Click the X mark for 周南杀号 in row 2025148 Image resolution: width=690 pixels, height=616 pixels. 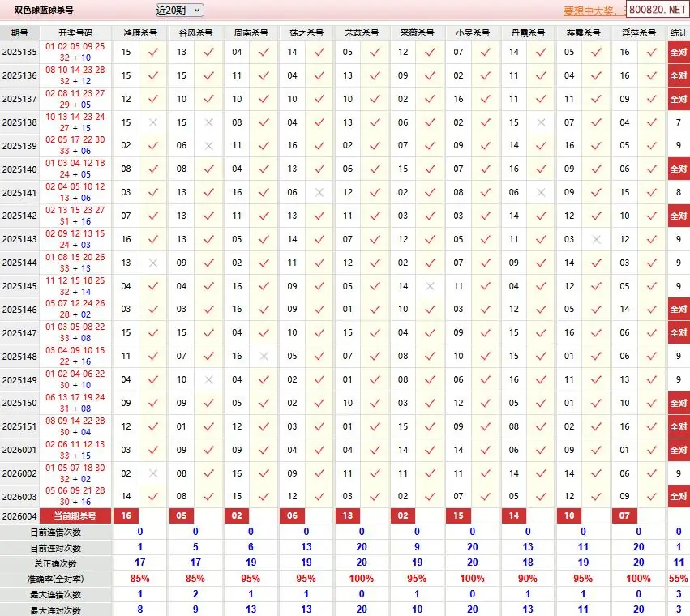point(264,356)
